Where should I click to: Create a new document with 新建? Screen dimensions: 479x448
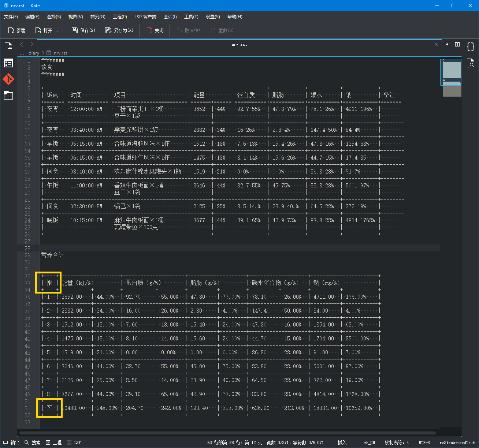(17, 30)
